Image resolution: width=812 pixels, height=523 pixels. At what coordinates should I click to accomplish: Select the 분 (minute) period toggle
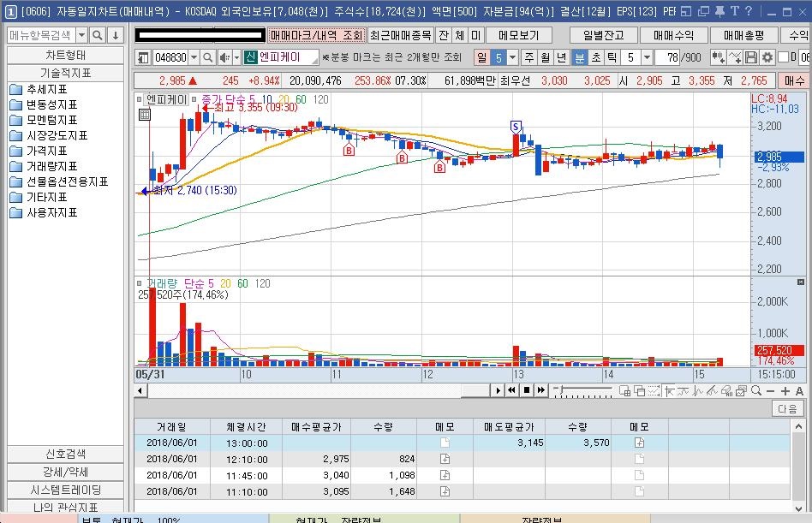(580, 57)
